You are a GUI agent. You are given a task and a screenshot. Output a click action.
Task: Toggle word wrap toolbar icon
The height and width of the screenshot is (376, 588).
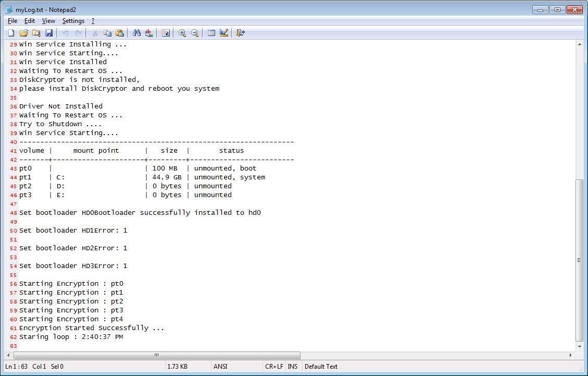[166, 33]
